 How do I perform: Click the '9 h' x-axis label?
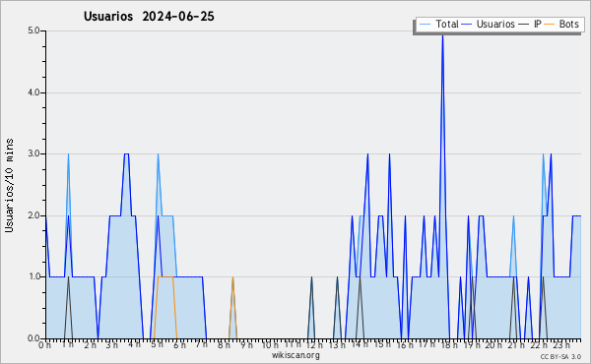pos(246,345)
